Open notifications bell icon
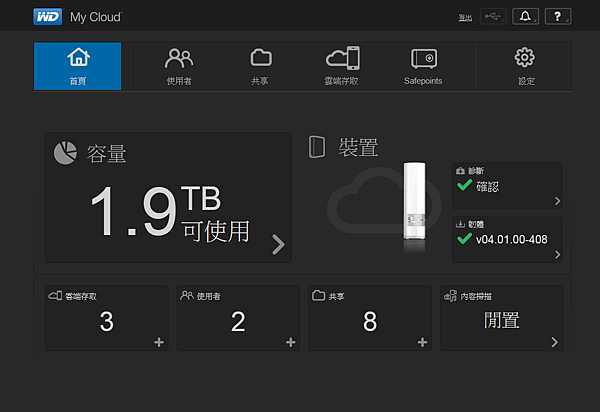This screenshot has height=412, width=600. pos(525,16)
